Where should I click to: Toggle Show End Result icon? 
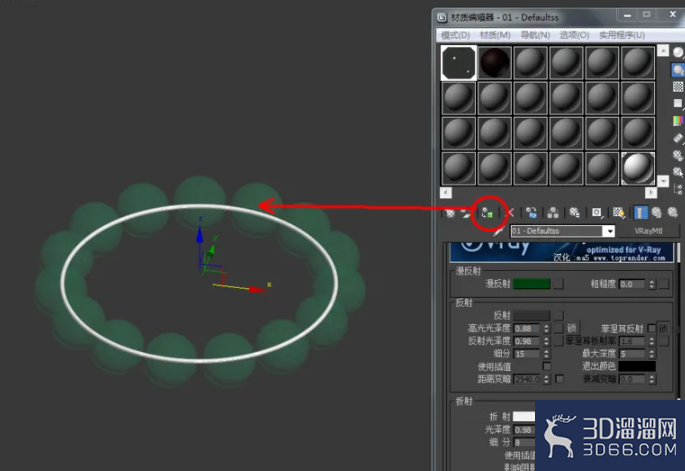pos(640,213)
